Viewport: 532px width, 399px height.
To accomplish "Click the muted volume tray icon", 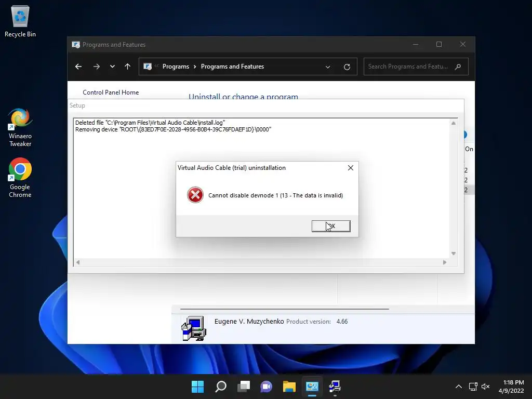I will 486,387.
